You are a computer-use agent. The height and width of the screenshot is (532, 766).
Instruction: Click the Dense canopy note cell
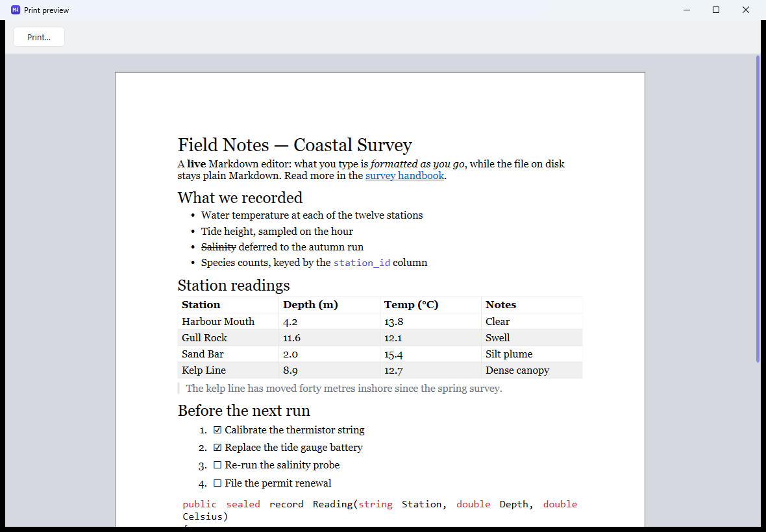point(532,370)
